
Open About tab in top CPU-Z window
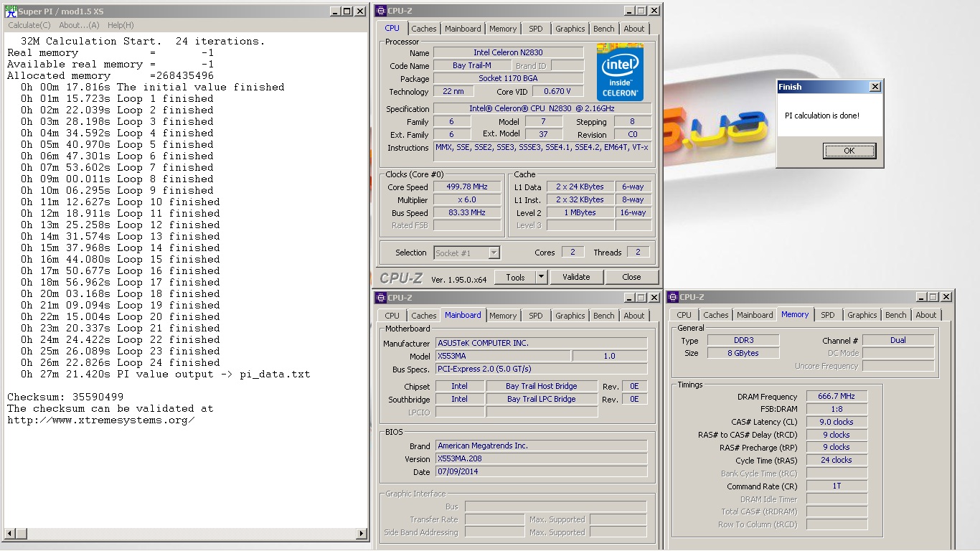[634, 29]
